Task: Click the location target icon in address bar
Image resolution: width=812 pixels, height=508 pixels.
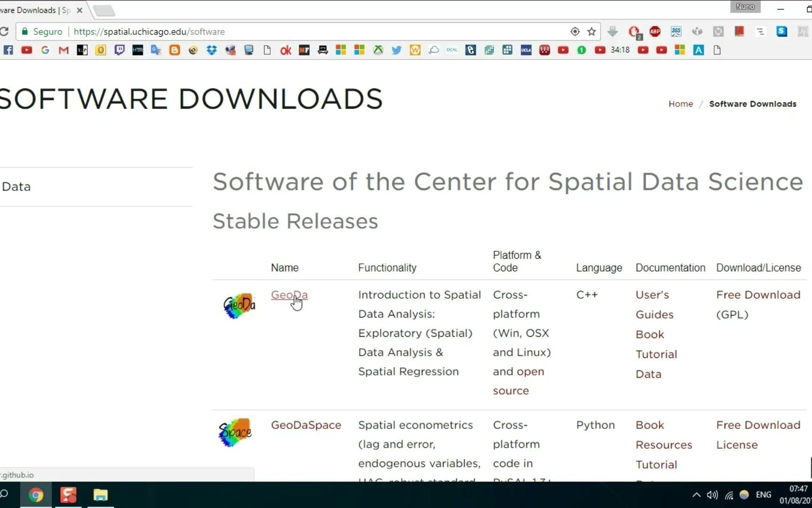Action: point(575,32)
